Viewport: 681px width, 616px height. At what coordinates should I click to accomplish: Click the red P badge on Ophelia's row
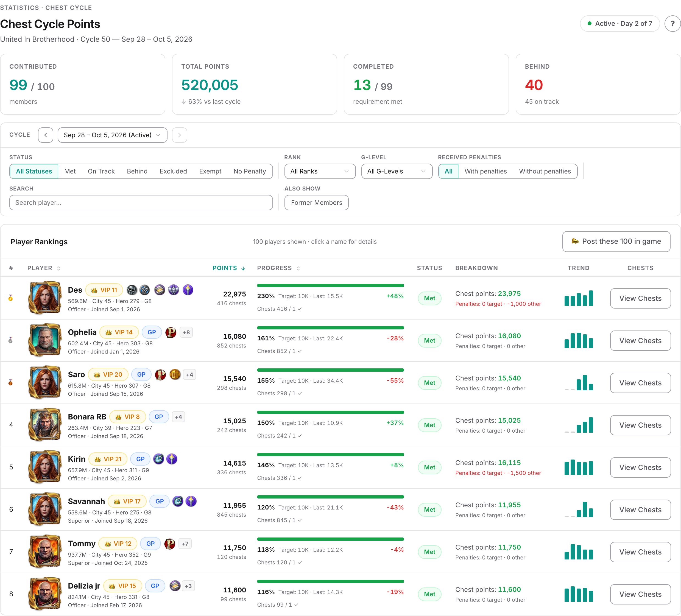pyautogui.click(x=171, y=332)
